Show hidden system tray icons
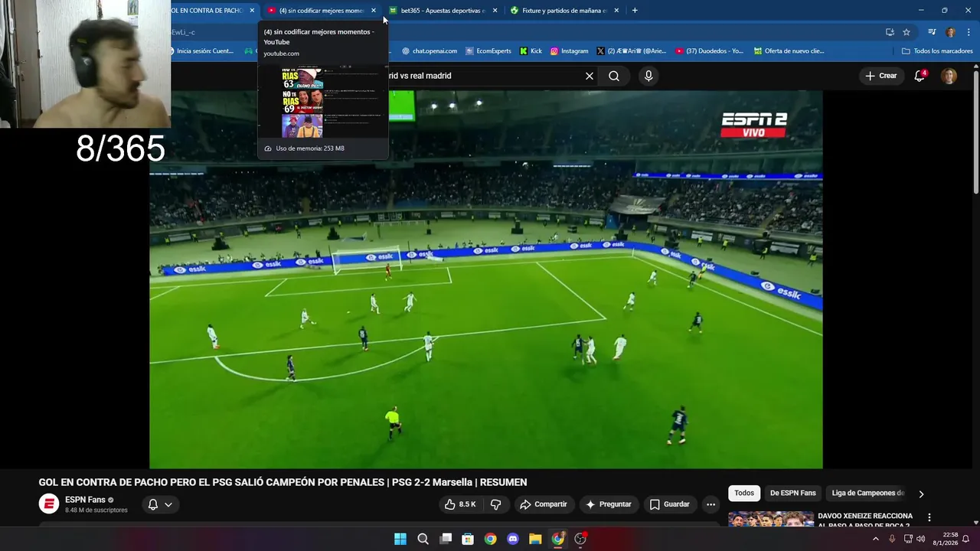This screenshot has height=551, width=980. pos(876,539)
